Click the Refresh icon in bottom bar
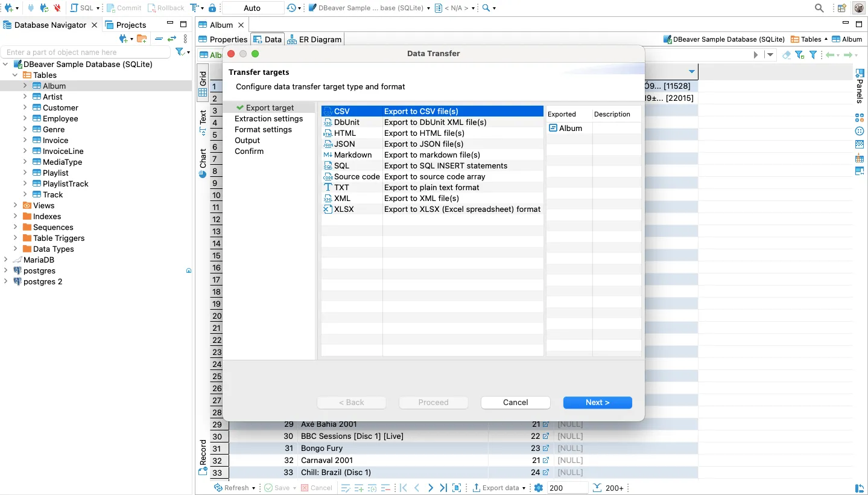Screen dimensions: 868x495 [x=218, y=488]
